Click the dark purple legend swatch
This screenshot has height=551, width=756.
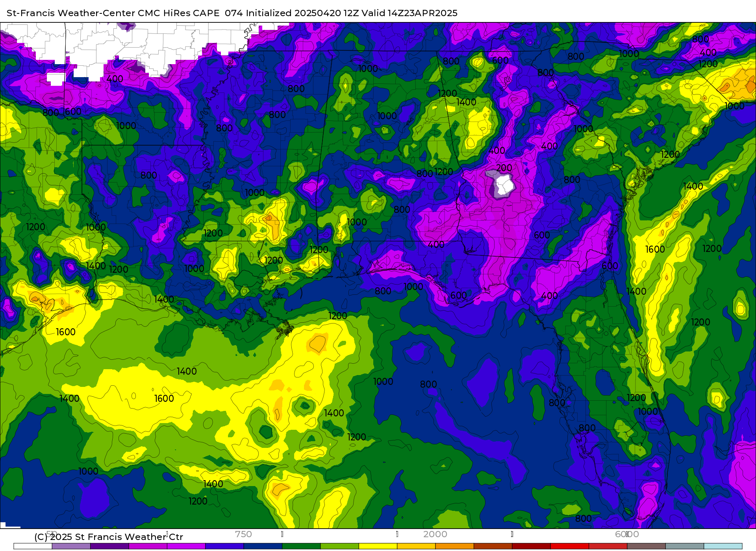pos(109,546)
